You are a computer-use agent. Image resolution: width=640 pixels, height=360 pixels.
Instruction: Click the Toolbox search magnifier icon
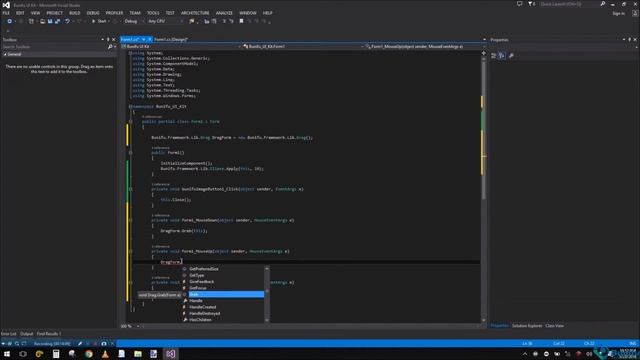point(110,47)
